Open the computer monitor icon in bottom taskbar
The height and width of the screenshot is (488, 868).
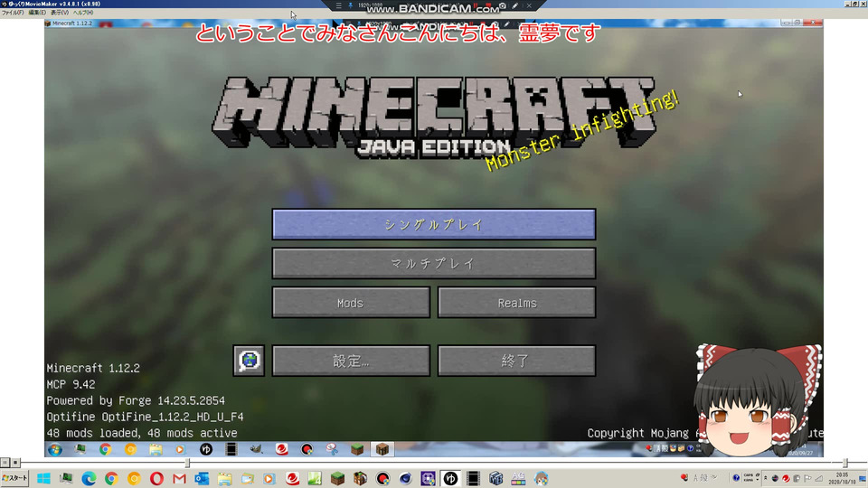(x=66, y=479)
